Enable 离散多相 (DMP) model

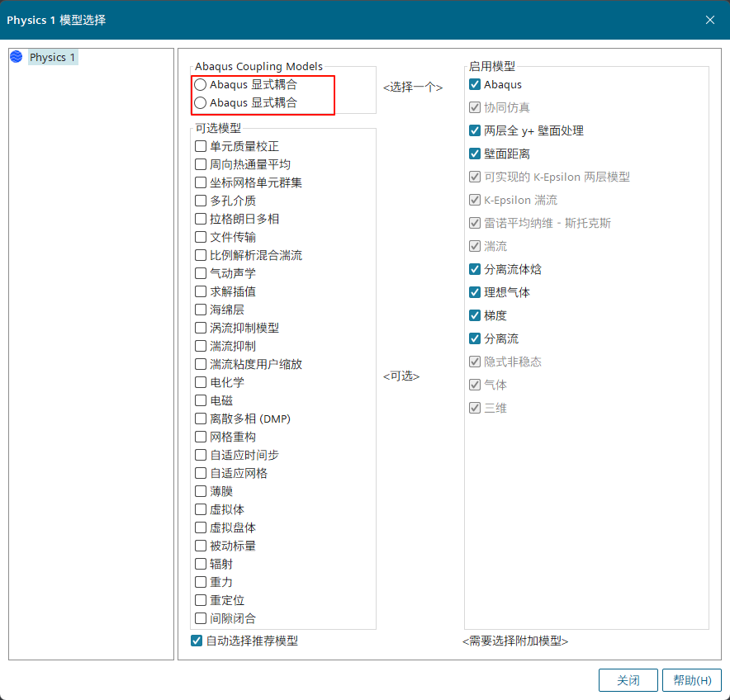tap(201, 419)
